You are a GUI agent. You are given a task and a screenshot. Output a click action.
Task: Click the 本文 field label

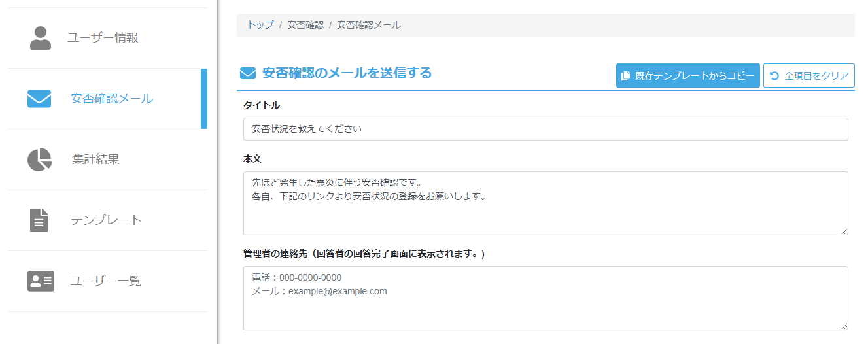pyautogui.click(x=252, y=158)
